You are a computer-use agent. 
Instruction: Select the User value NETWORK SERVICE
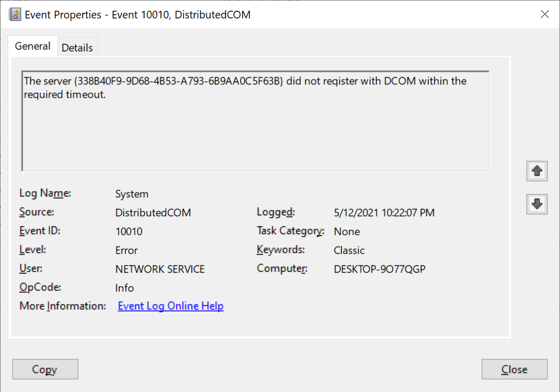160,269
